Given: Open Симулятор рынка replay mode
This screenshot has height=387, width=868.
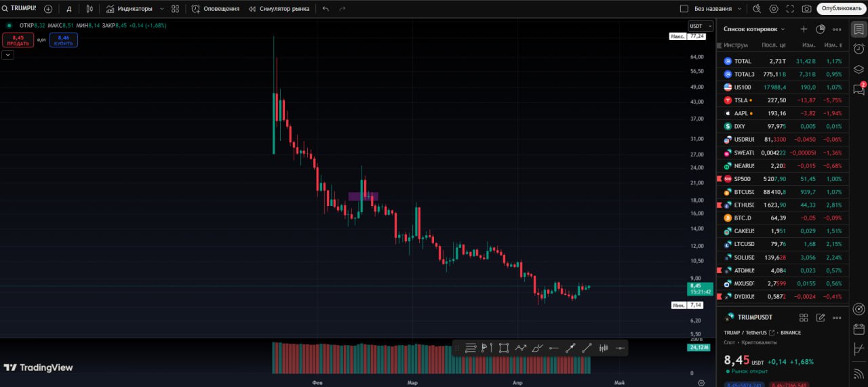Looking at the screenshot, I should (279, 9).
